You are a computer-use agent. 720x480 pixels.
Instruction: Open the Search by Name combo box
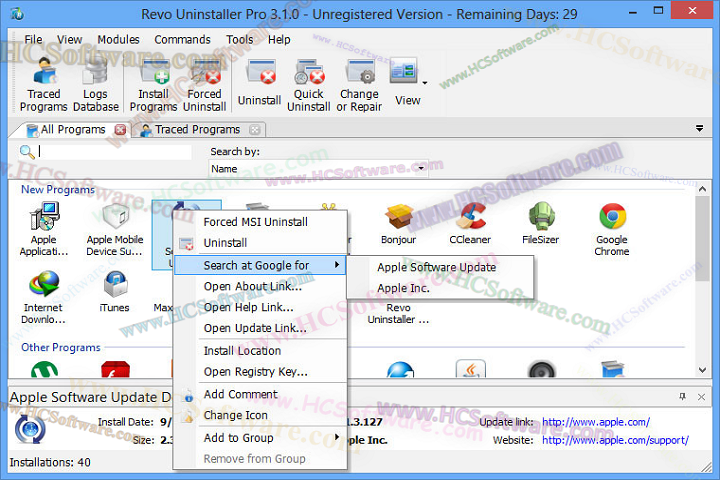point(318,169)
